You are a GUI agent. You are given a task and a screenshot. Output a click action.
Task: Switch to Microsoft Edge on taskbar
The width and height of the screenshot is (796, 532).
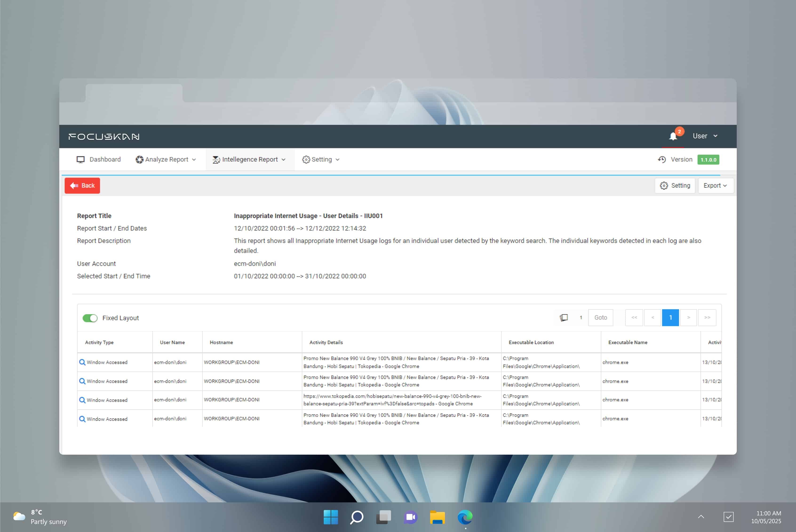coord(465,517)
